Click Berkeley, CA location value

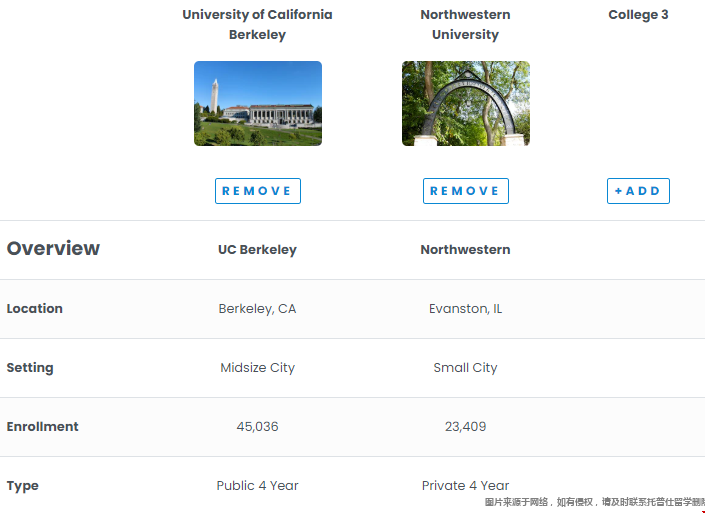coord(257,309)
